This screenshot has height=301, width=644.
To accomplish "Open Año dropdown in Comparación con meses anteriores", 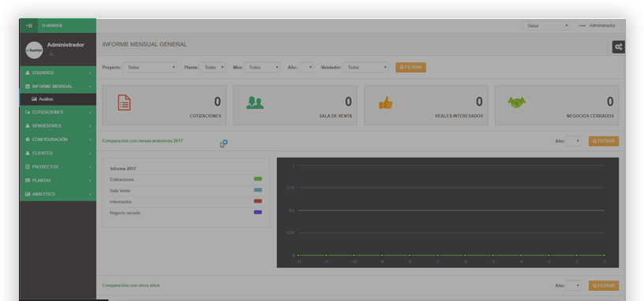I will click(x=573, y=141).
